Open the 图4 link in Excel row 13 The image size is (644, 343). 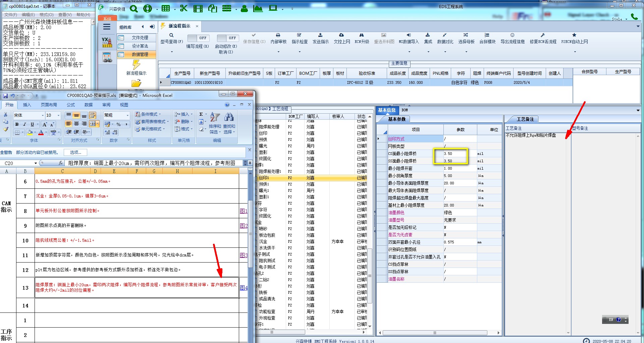pos(244,288)
